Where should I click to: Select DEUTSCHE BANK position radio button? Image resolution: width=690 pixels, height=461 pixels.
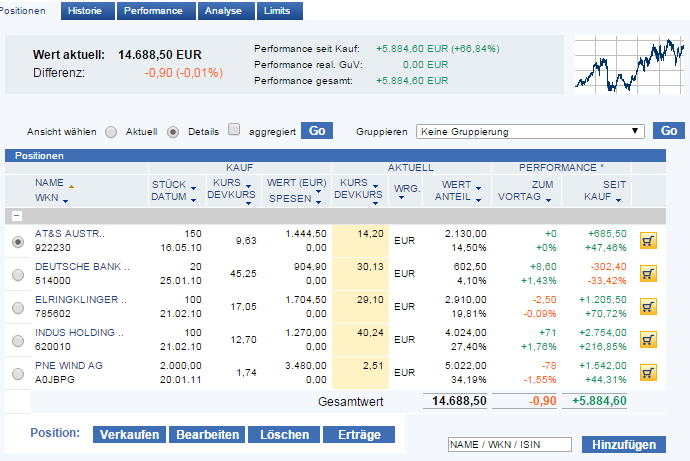pos(18,275)
